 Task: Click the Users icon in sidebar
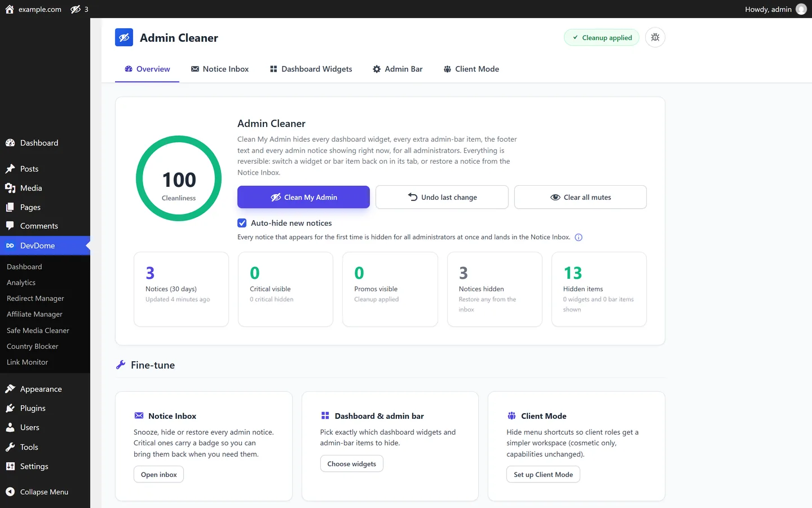[x=10, y=427]
